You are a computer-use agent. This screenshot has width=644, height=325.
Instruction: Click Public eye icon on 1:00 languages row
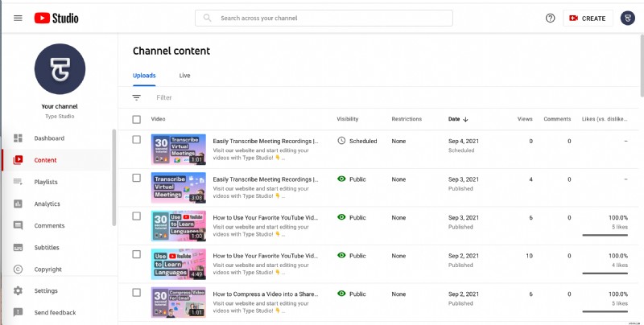click(x=341, y=217)
